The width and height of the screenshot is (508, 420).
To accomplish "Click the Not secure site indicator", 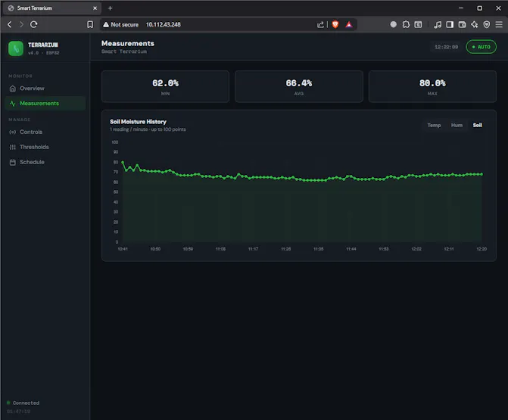I will [120, 24].
